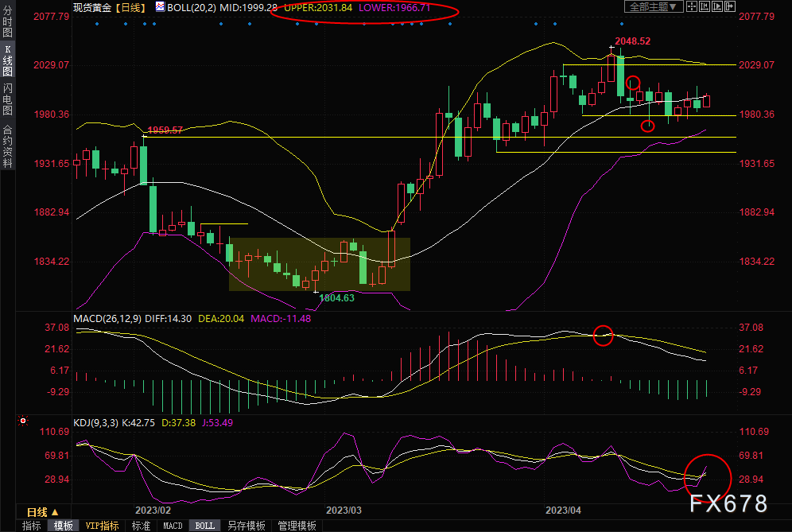
Task: Click the 1804.63 low price marker
Action: (x=336, y=297)
